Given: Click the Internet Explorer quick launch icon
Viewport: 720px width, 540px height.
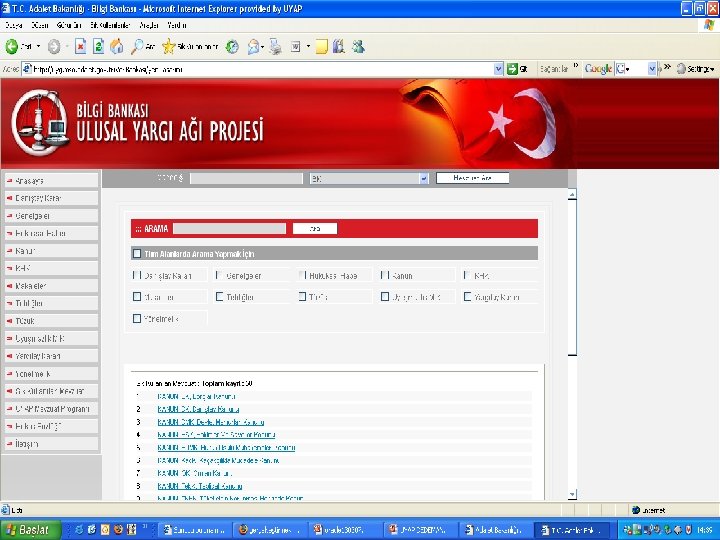Looking at the screenshot, I should point(79,529).
